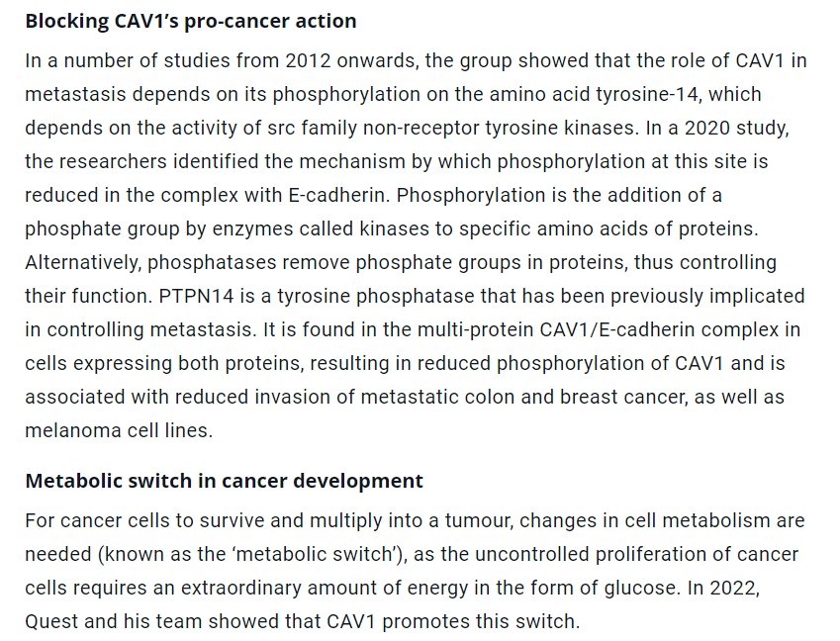Click the word "melanoma"
Image resolution: width=840 pixels, height=641 pixels.
click(x=68, y=430)
